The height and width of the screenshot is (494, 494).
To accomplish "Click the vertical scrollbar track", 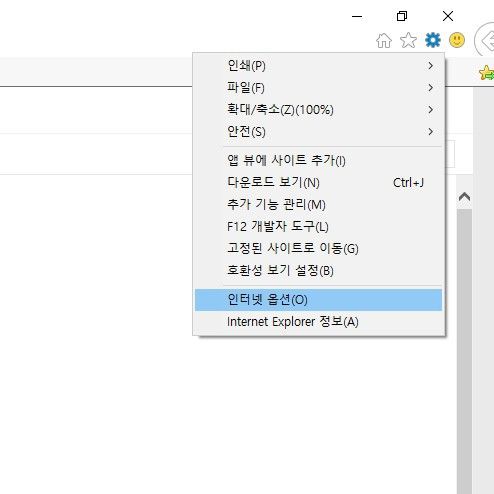I will coord(464,351).
